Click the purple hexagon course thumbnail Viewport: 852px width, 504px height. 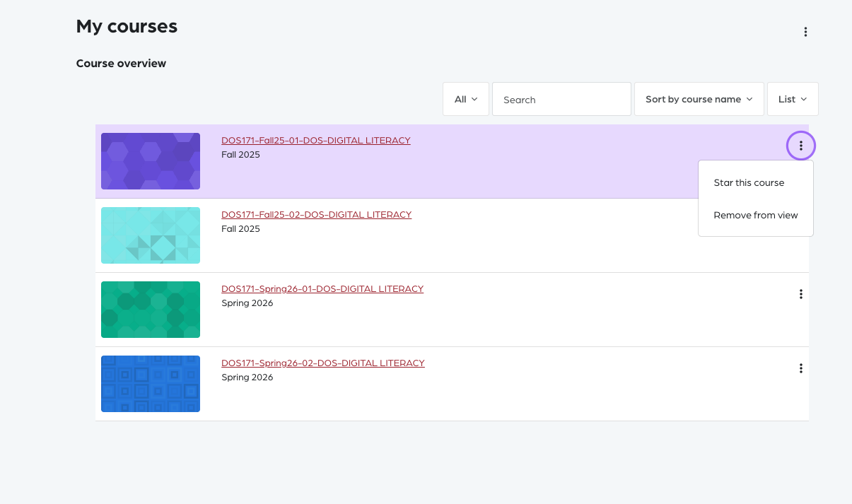(x=151, y=161)
